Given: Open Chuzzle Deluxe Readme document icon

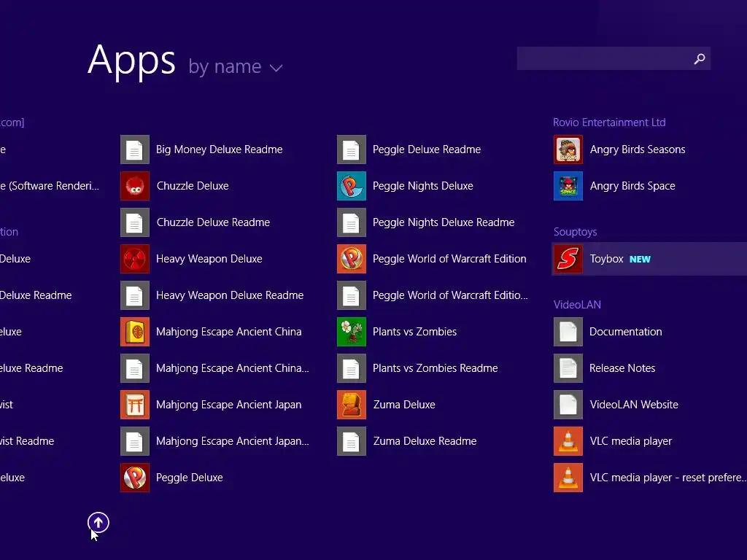Looking at the screenshot, I should pyautogui.click(x=135, y=222).
